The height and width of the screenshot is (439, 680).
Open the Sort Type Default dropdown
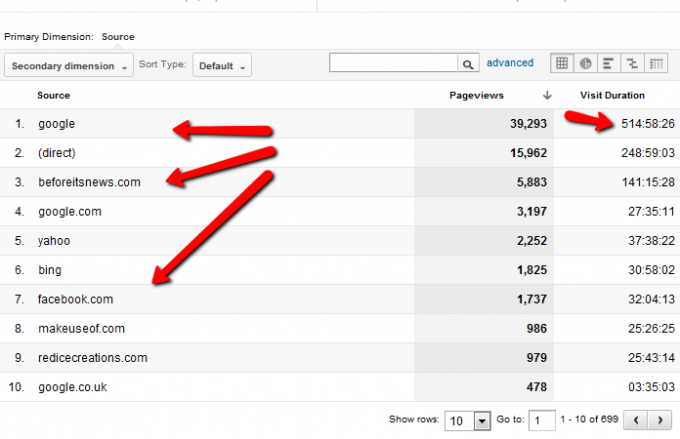pyautogui.click(x=222, y=66)
